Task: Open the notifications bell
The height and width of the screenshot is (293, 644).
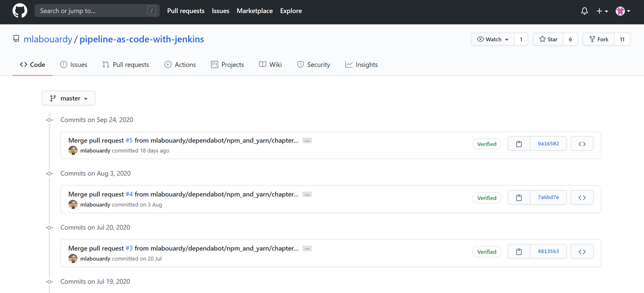Action: point(584,11)
